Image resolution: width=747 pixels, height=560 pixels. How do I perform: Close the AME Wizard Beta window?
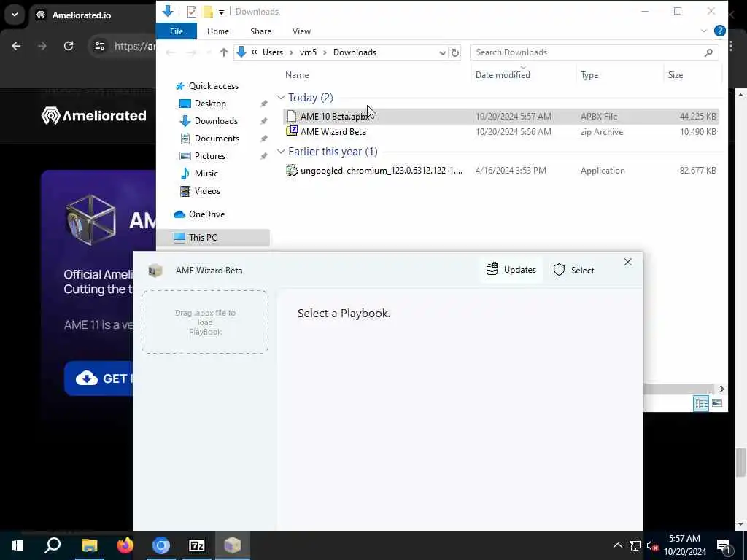pos(628,262)
